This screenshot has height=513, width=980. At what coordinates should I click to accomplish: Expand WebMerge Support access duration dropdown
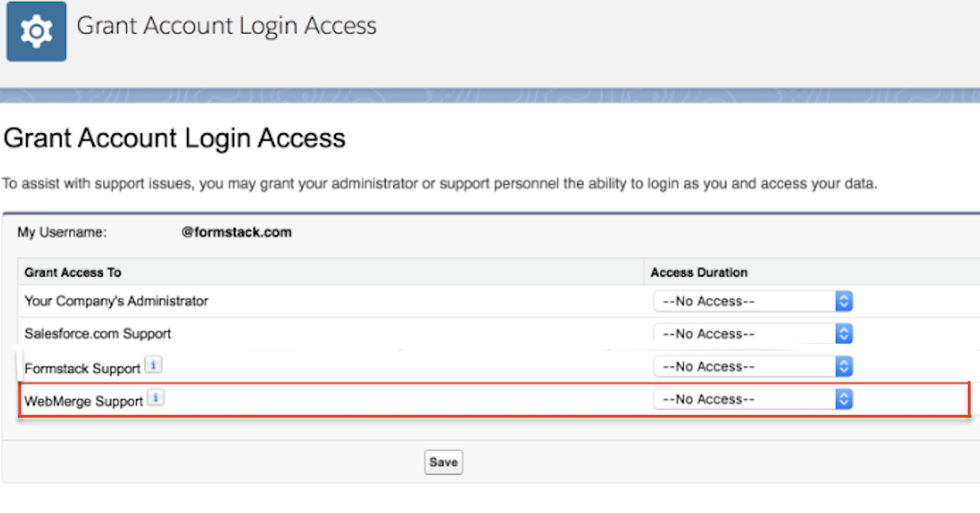pyautogui.click(x=752, y=399)
